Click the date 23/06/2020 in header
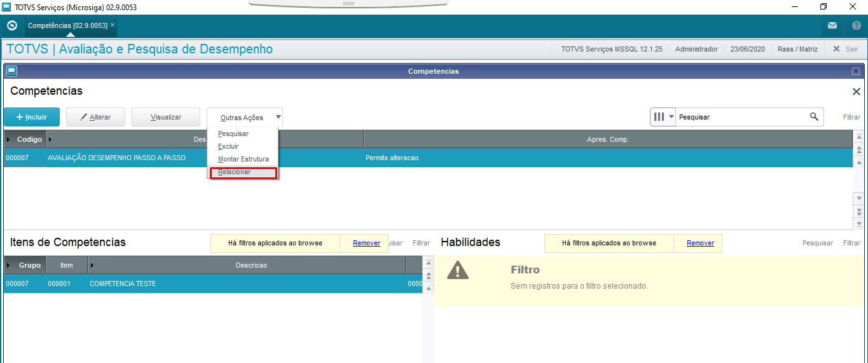This screenshot has height=363, width=868. (747, 49)
